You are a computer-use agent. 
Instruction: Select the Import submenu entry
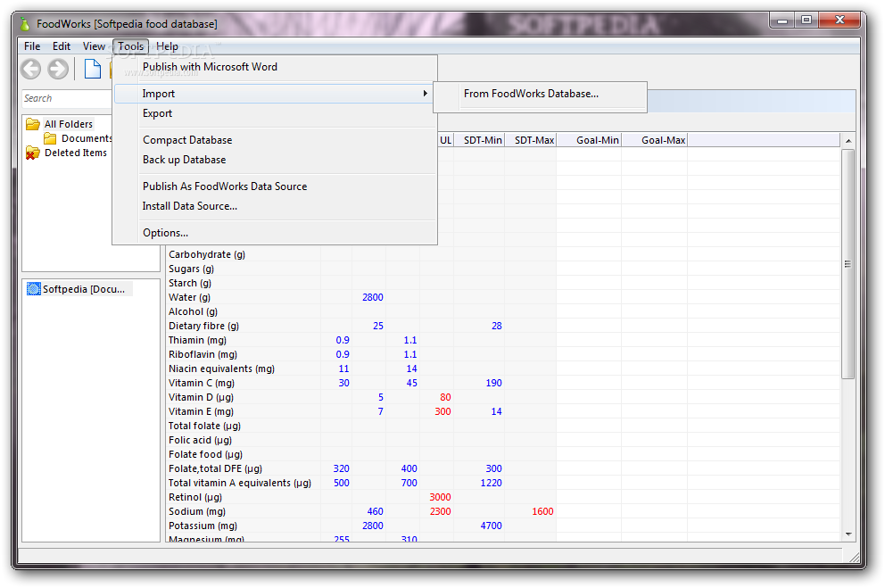coord(274,94)
